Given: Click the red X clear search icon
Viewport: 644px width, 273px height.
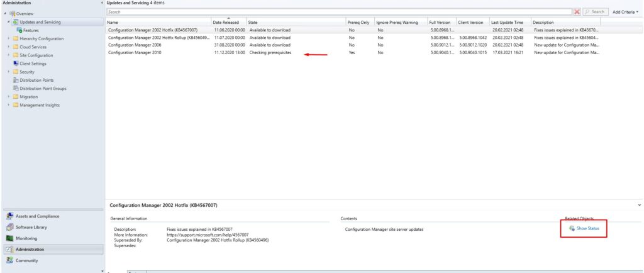Looking at the screenshot, I should pyautogui.click(x=577, y=12).
